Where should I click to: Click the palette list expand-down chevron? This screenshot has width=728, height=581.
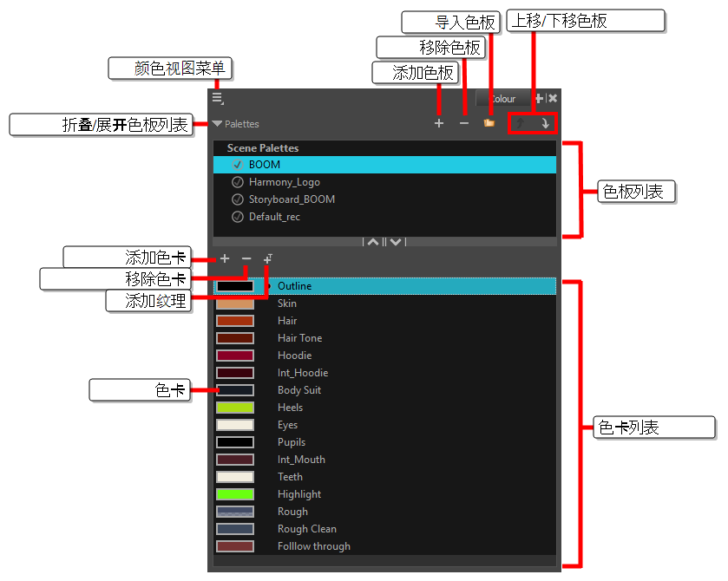pyautogui.click(x=395, y=242)
